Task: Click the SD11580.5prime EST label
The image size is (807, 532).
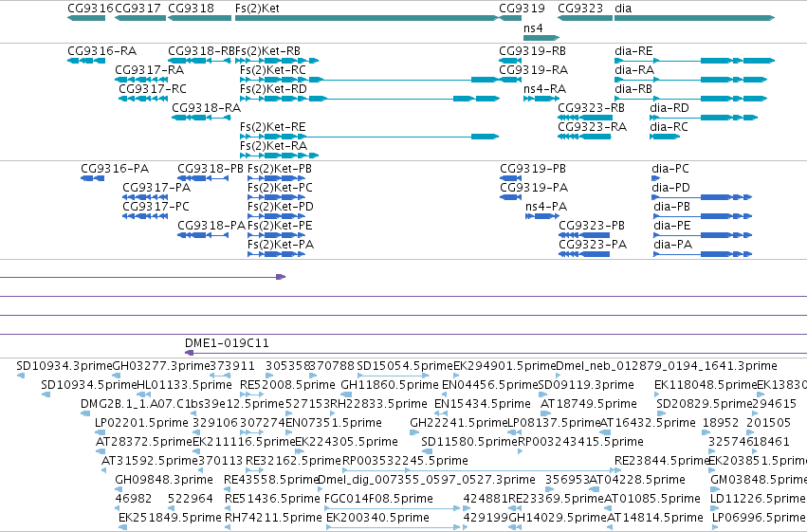Action: point(469,443)
